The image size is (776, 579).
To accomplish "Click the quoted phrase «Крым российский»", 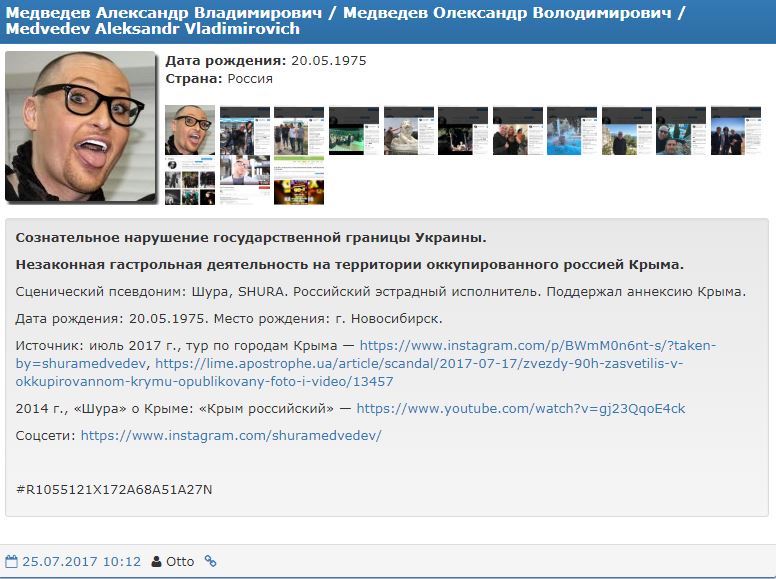I will [x=266, y=409].
